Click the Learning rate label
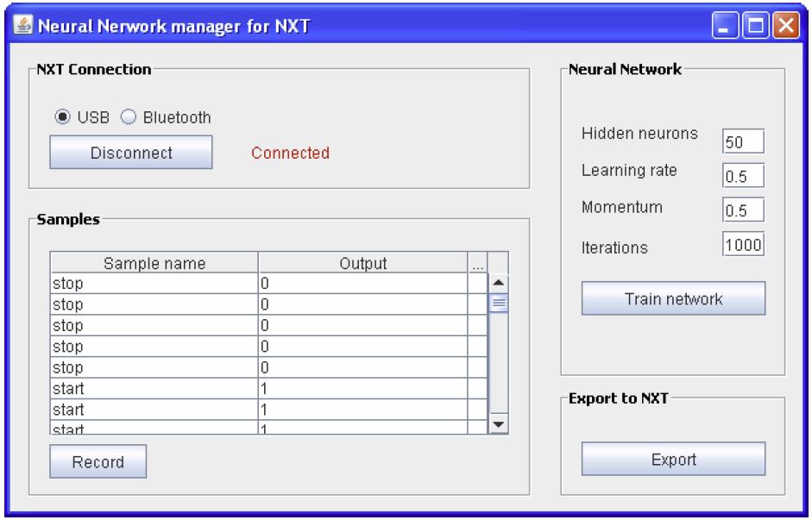 tap(629, 170)
